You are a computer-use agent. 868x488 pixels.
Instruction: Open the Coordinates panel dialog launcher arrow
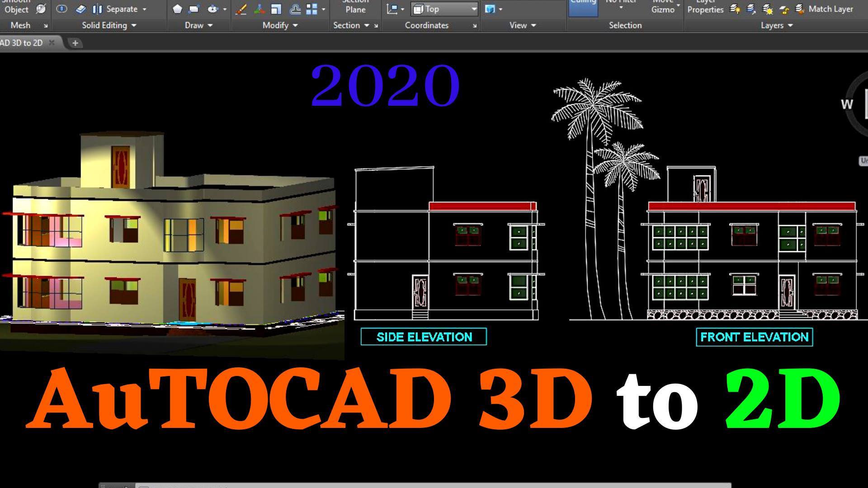pos(475,26)
